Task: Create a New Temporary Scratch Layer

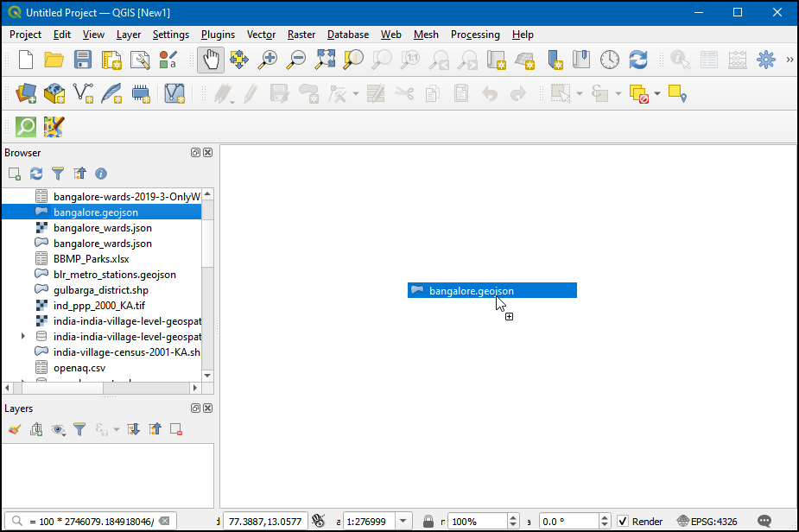Action: (x=141, y=93)
